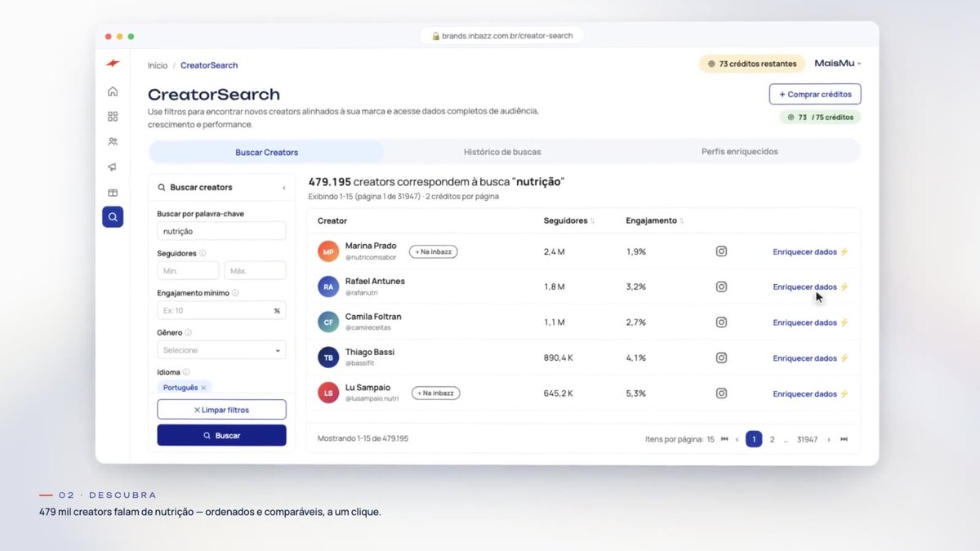Collapse the Buscar creators filter panel
This screenshot has height=551, width=980.
click(284, 188)
